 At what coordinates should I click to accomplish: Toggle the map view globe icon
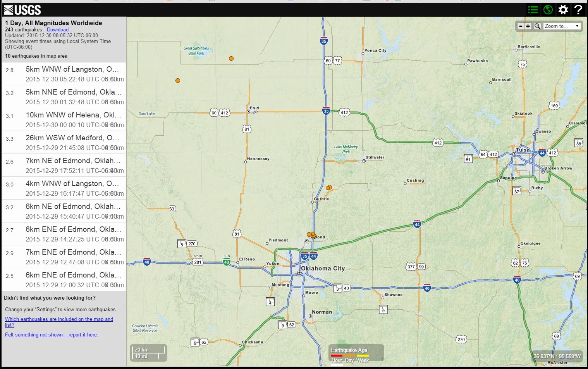548,10
